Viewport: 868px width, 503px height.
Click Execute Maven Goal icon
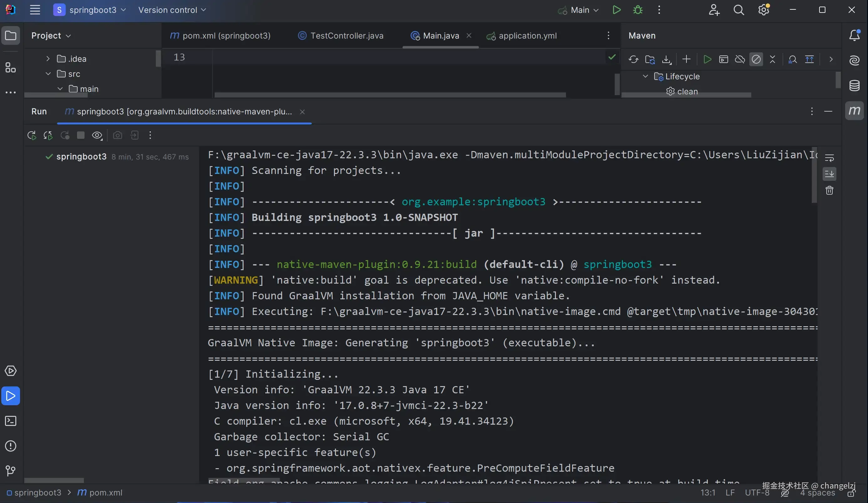click(723, 59)
